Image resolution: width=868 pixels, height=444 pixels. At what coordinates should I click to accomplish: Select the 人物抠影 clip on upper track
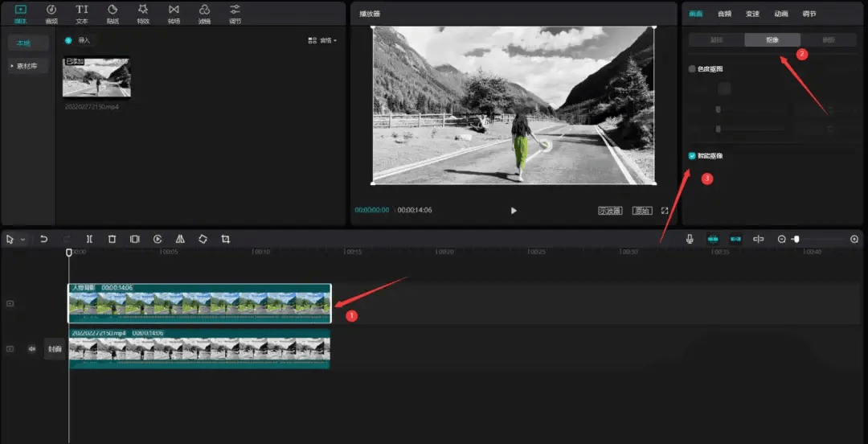coord(200,303)
